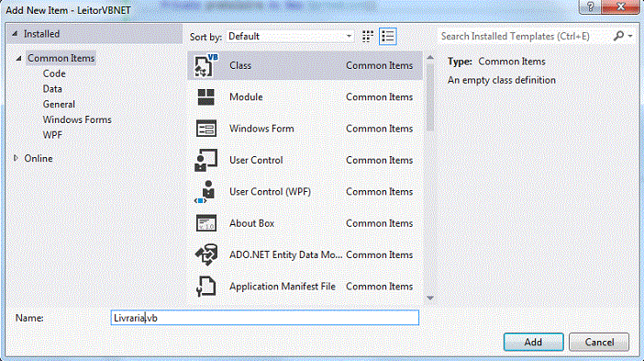Screen dimensions: 644x361
Task: Switch to medium icons list view
Action: pyautogui.click(x=388, y=37)
